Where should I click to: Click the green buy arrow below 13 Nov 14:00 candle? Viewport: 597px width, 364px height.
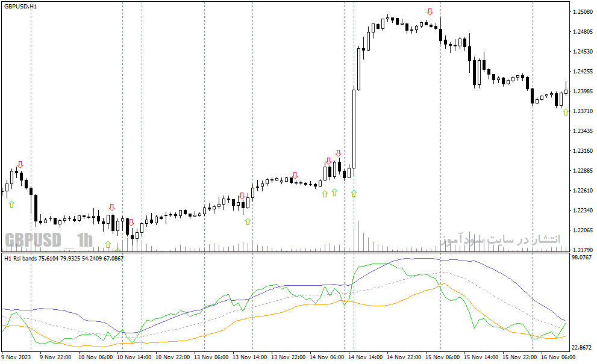click(x=248, y=221)
